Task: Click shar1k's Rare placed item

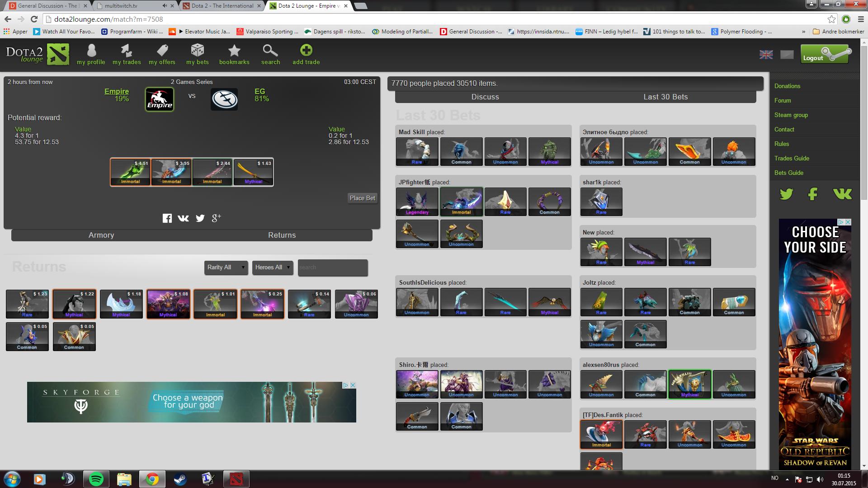Action: [601, 202]
